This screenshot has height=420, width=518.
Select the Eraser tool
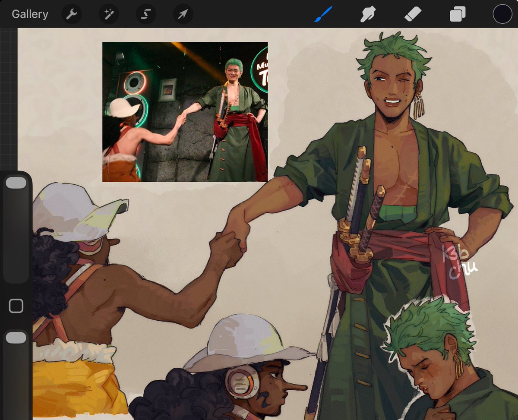pos(413,14)
